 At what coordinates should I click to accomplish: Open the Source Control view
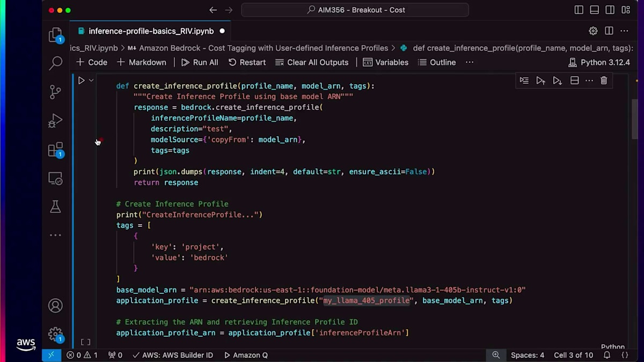[x=56, y=92]
